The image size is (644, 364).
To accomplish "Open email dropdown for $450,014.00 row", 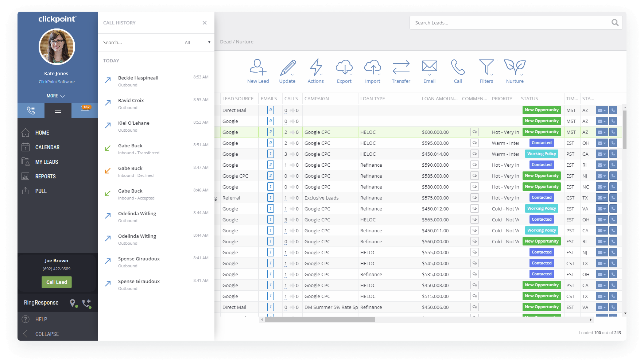I will 602,154.
